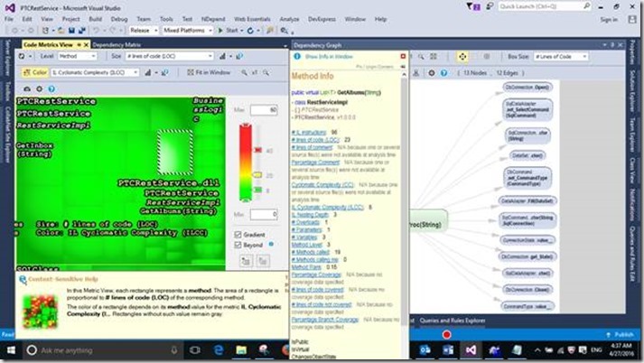Click the Save All icon in toolbar
The width and height of the screenshot is (644, 363).
point(81,31)
